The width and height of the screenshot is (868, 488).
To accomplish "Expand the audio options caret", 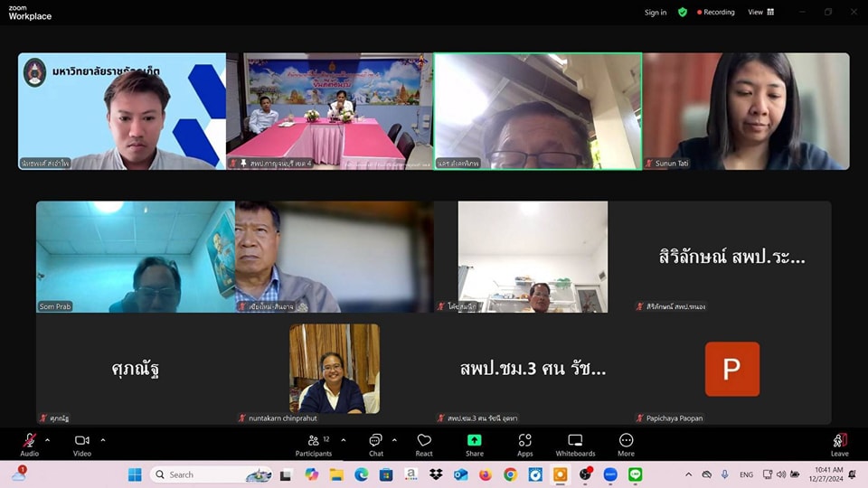I will [48, 440].
